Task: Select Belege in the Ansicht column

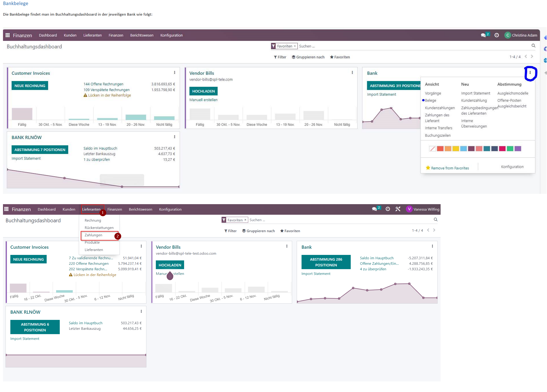Action: 430,101
